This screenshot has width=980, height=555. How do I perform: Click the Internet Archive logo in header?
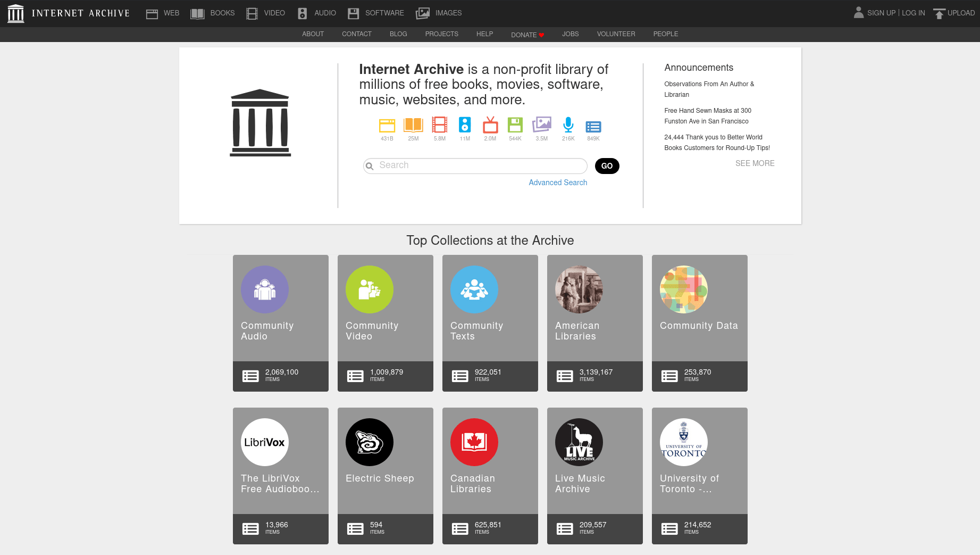[69, 13]
